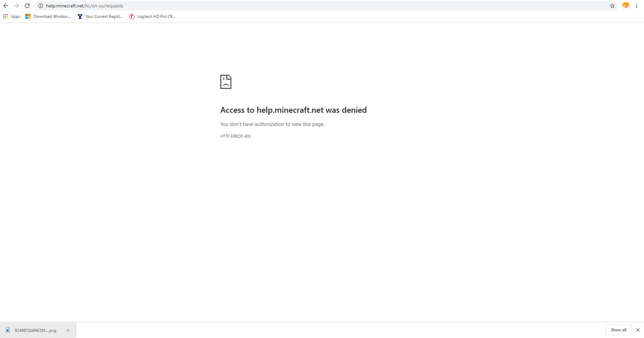Click the 'Access to help.minecraft.net was denied' heading
Viewport: 644px width, 338px height.
pos(294,110)
